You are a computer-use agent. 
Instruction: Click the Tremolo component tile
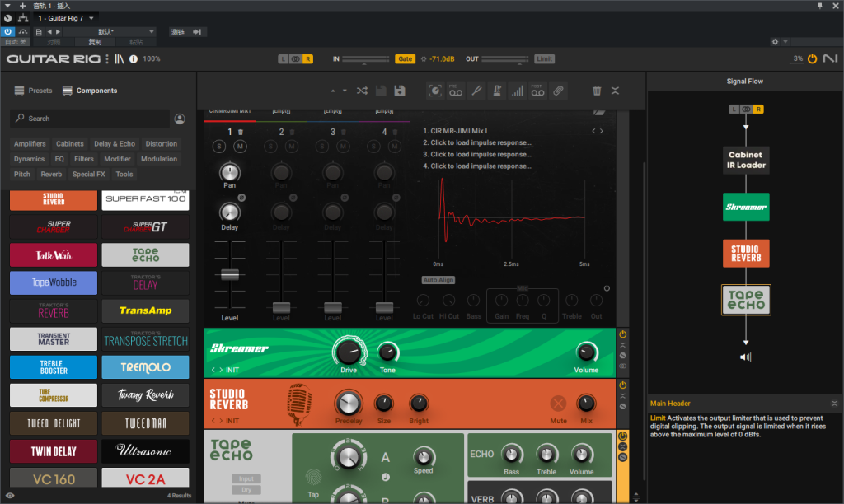coord(145,366)
